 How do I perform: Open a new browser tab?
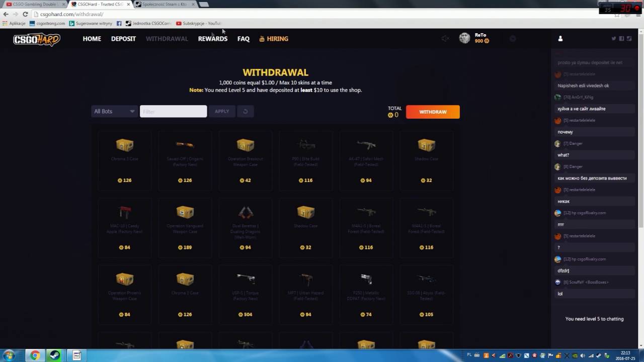pos(204,4)
